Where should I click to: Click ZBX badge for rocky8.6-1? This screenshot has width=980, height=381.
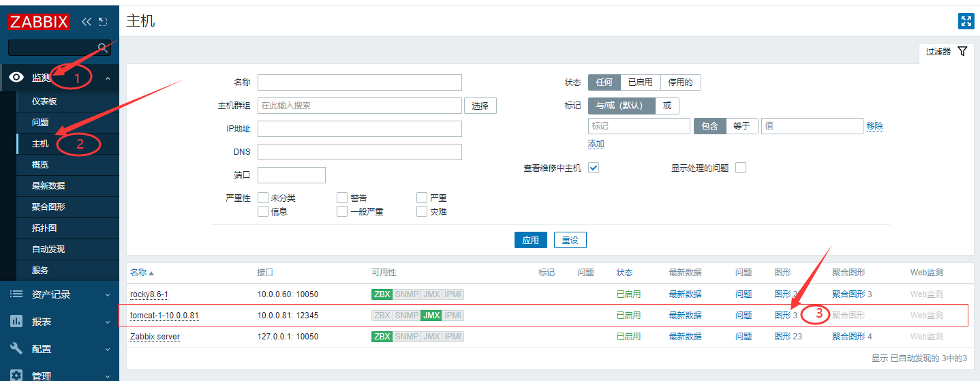(382, 294)
